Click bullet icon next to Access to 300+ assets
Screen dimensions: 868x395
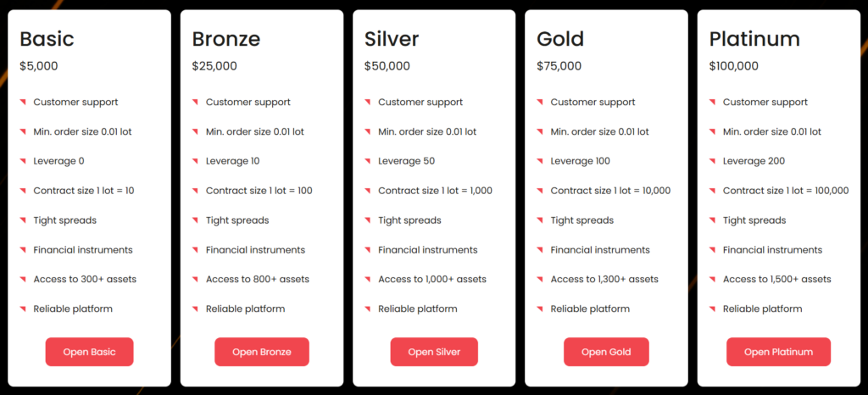(23, 280)
